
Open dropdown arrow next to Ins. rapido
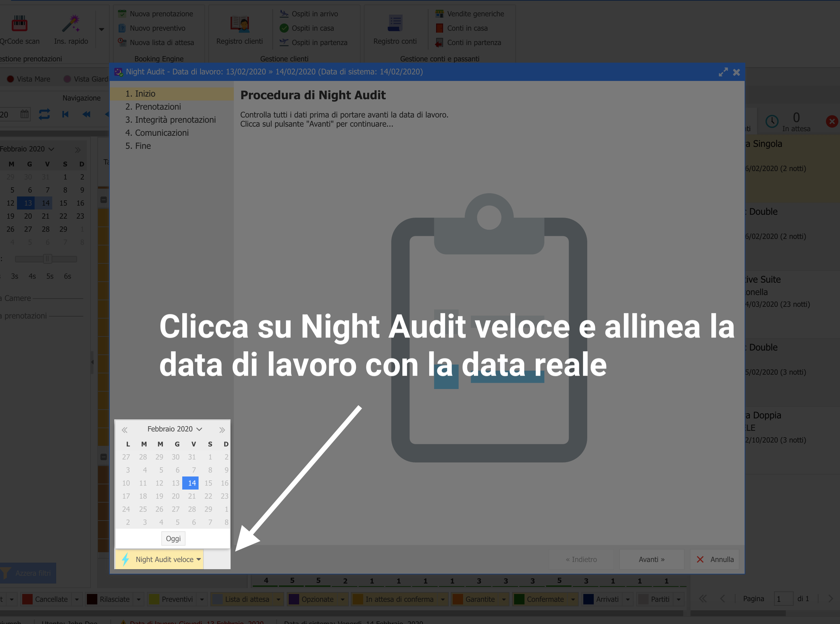click(x=101, y=29)
